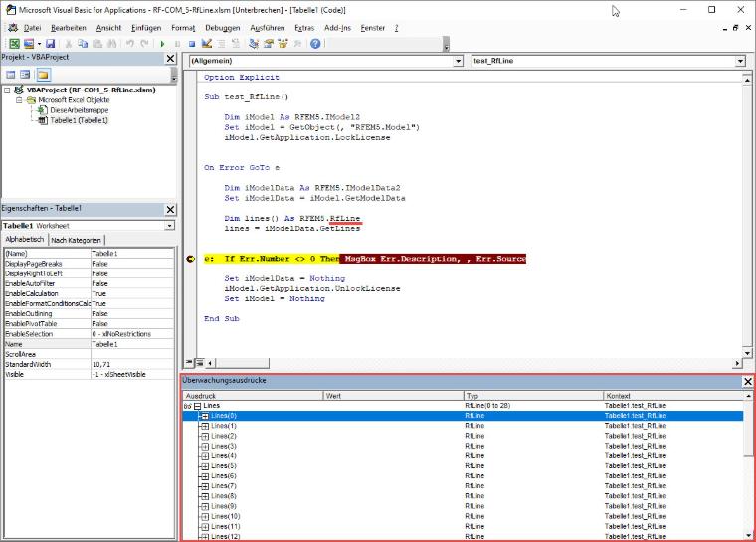This screenshot has height=542, width=756.
Task: Open the Tabelle1 Worksheet object dropdown
Action: (x=169, y=226)
